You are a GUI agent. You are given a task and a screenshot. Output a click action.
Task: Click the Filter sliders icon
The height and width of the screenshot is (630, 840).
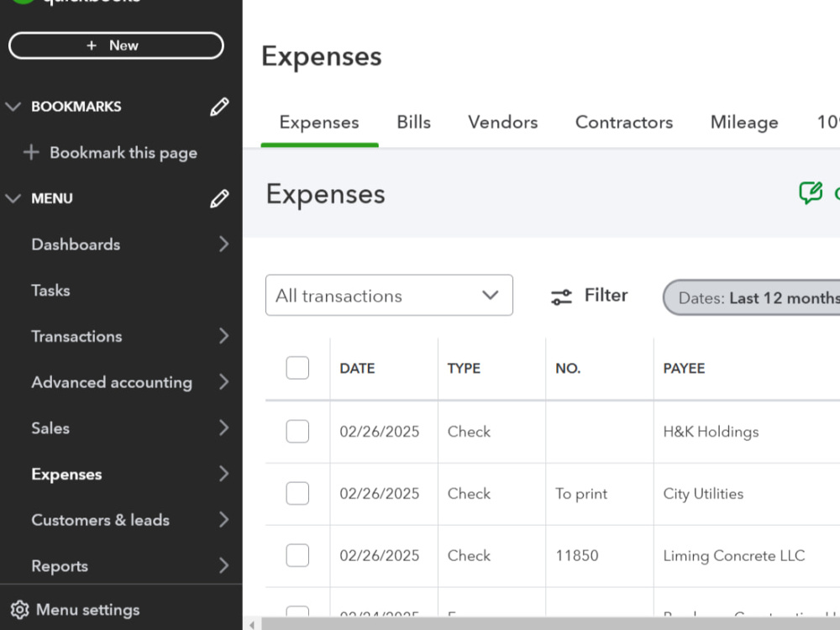coord(561,297)
